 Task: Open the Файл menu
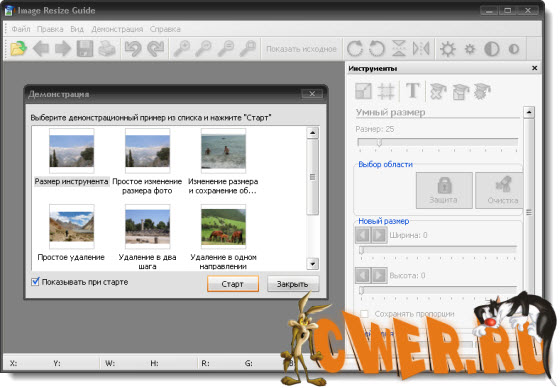click(21, 29)
